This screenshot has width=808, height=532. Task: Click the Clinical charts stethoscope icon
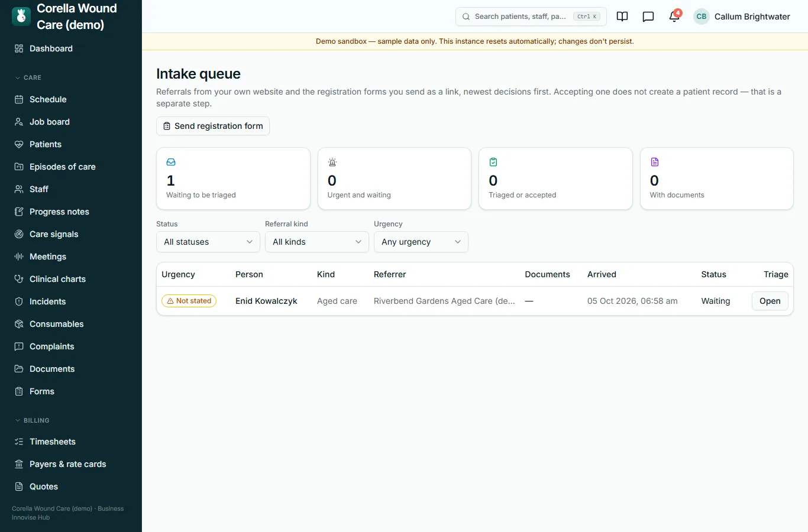point(19,279)
